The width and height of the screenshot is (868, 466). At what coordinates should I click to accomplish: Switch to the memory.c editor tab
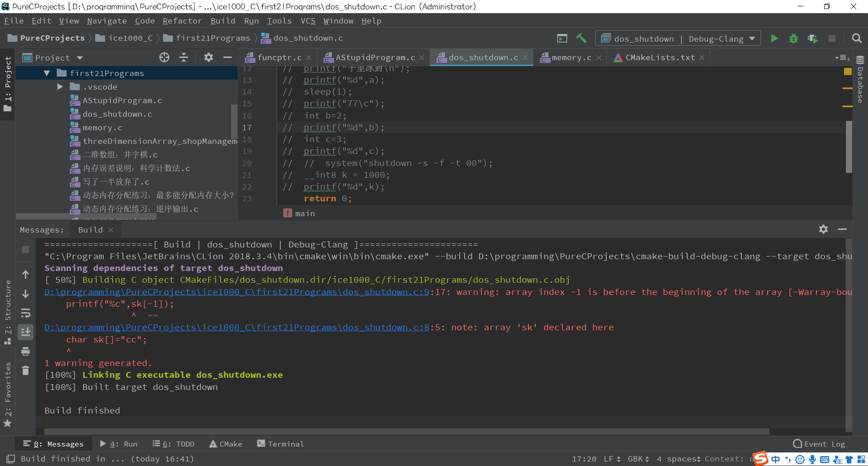(x=571, y=57)
